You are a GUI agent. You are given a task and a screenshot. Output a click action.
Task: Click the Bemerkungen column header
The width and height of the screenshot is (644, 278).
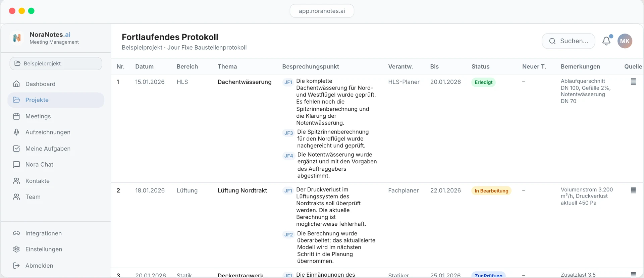coord(580,66)
